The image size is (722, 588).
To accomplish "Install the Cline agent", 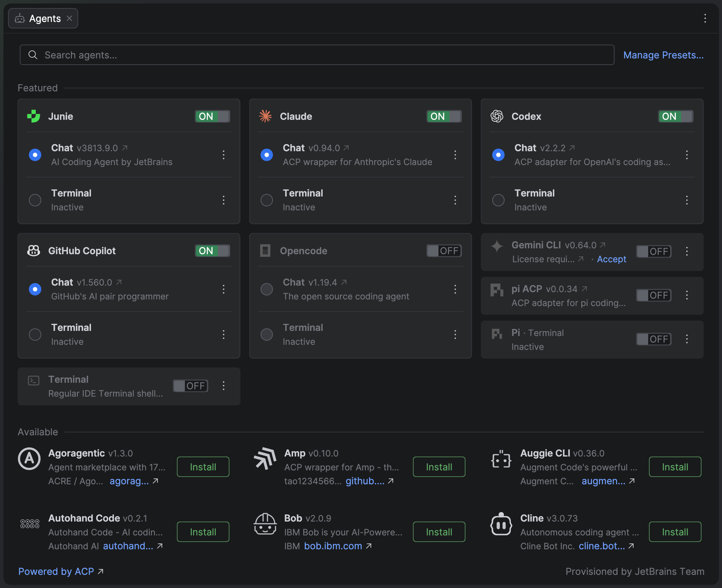I will [675, 532].
